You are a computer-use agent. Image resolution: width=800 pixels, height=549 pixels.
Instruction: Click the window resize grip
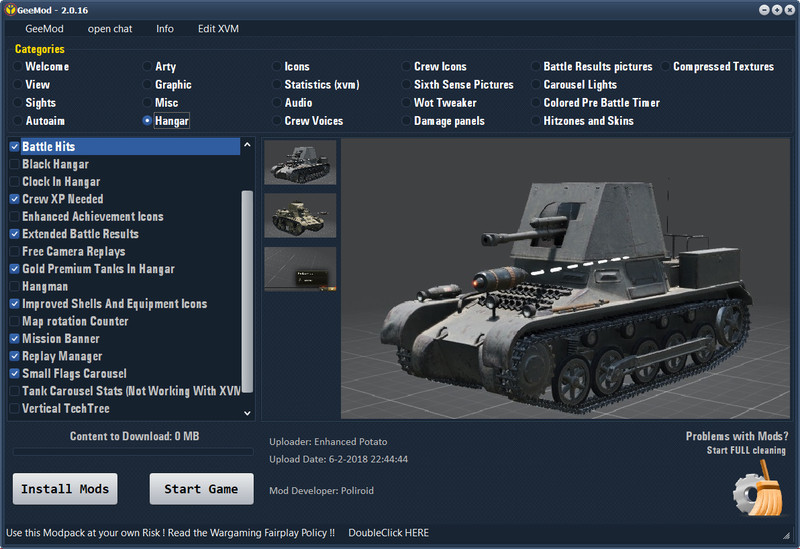pyautogui.click(x=787, y=535)
